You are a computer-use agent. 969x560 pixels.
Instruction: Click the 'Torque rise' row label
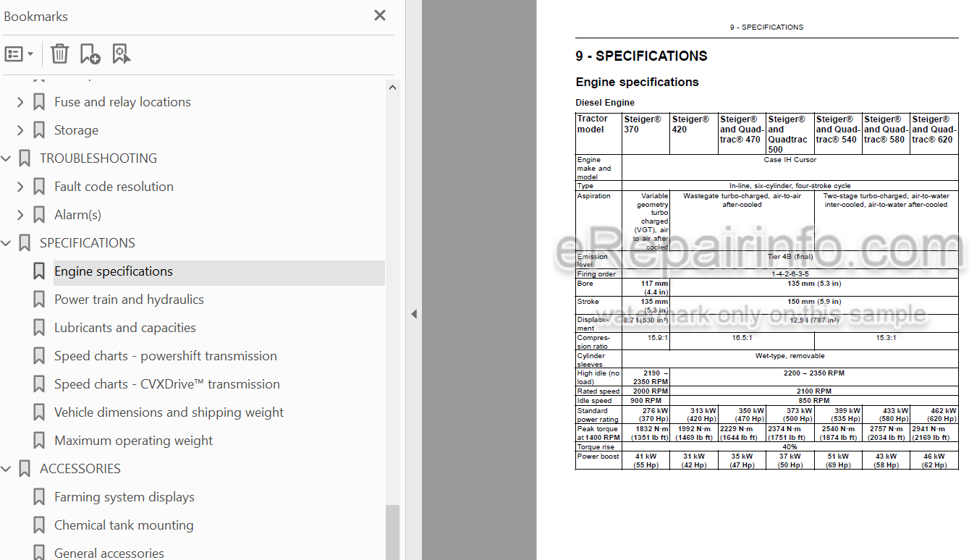(x=597, y=447)
